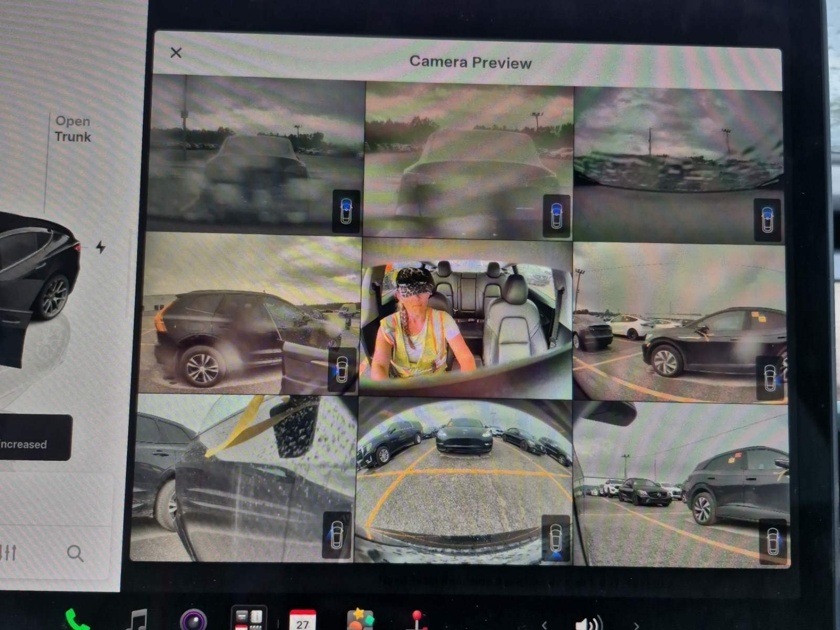Tap the speaker volume icon
The height and width of the screenshot is (630, 840).
click(589, 624)
